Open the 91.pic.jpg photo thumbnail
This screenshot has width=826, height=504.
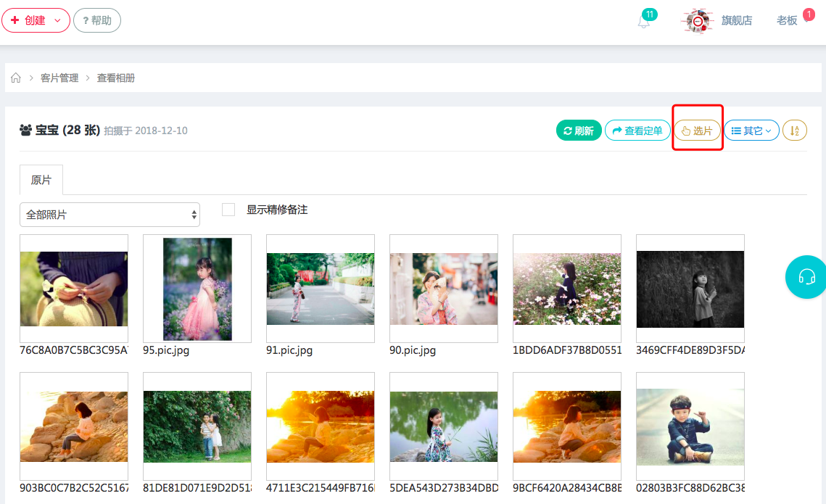pyautogui.click(x=321, y=289)
